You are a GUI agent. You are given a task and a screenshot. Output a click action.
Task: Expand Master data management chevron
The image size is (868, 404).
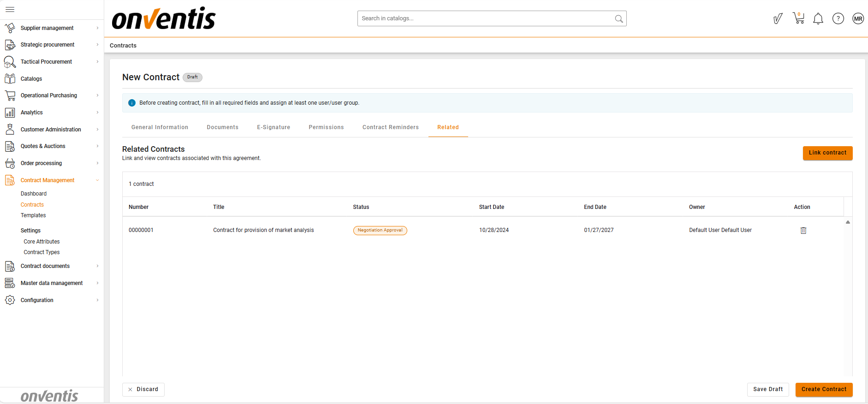pyautogui.click(x=97, y=283)
